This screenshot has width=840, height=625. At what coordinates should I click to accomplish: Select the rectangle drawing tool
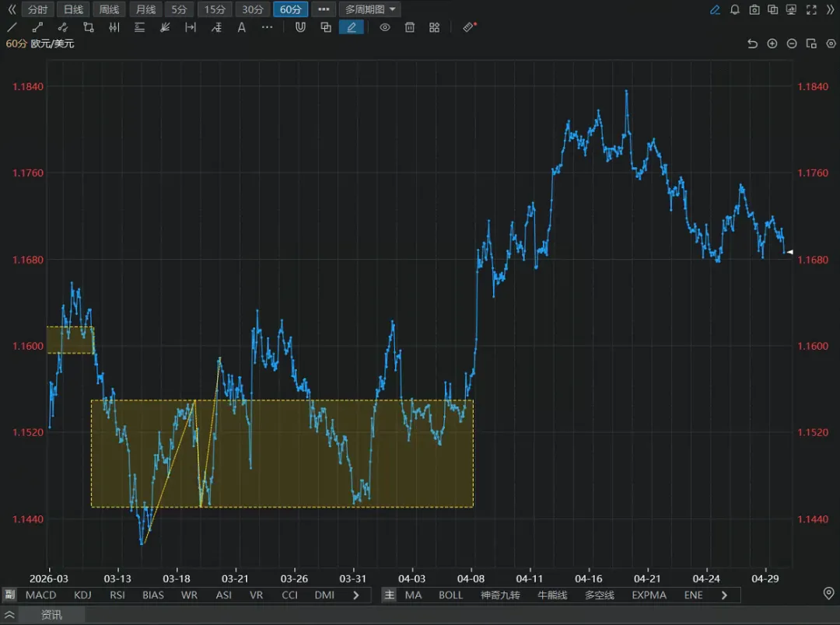coord(89,27)
